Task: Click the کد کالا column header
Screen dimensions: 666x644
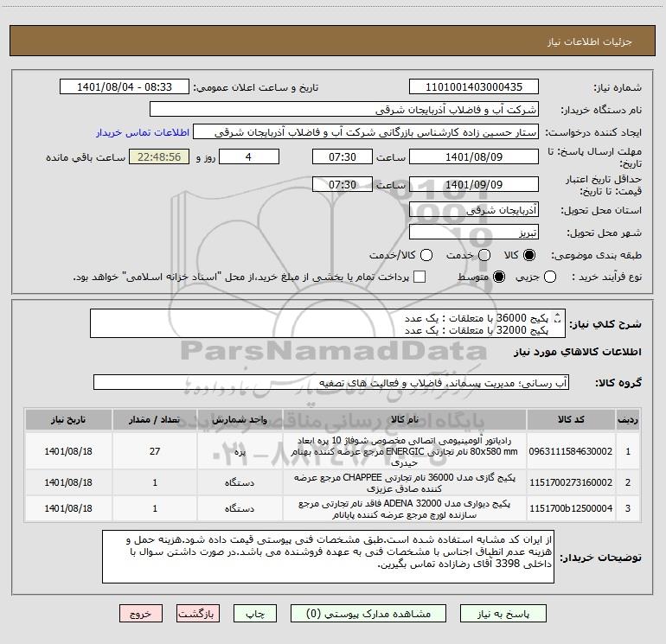Action: [x=571, y=419]
